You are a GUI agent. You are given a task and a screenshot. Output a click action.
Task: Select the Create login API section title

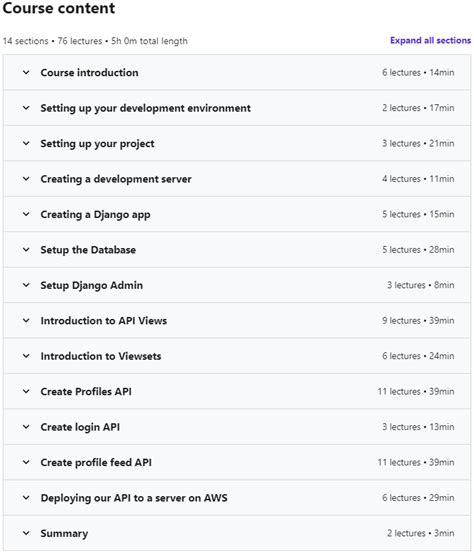pos(80,427)
